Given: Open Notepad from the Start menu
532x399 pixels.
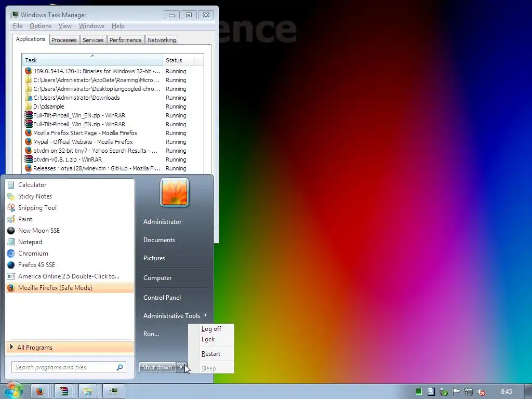Looking at the screenshot, I should (70, 242).
